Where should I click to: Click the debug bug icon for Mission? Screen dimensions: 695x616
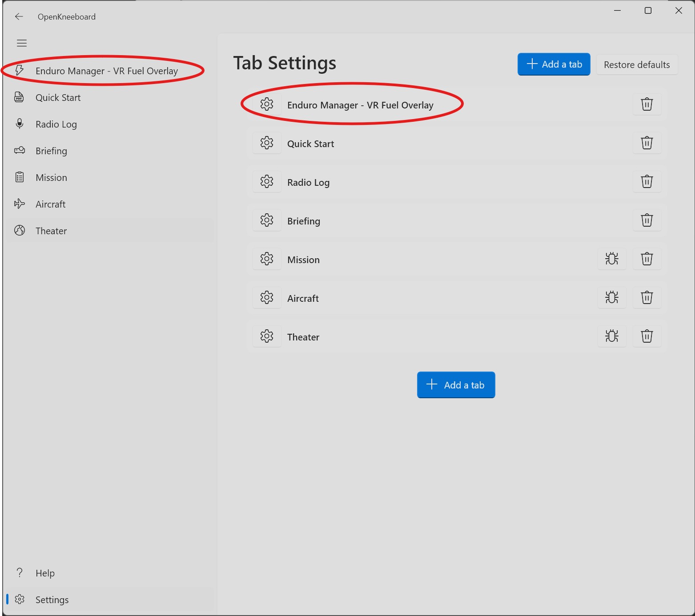612,259
